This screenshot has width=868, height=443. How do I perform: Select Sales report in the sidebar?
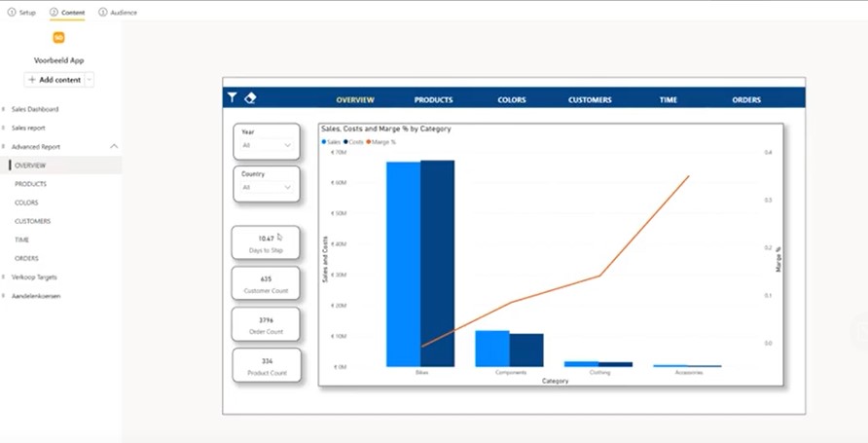28,128
